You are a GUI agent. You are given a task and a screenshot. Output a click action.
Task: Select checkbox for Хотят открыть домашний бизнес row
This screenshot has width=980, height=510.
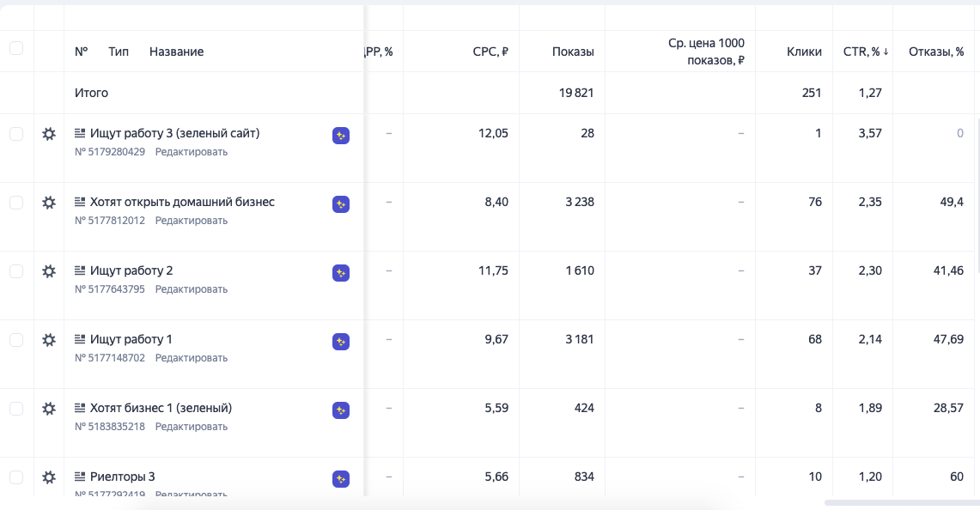(16, 203)
